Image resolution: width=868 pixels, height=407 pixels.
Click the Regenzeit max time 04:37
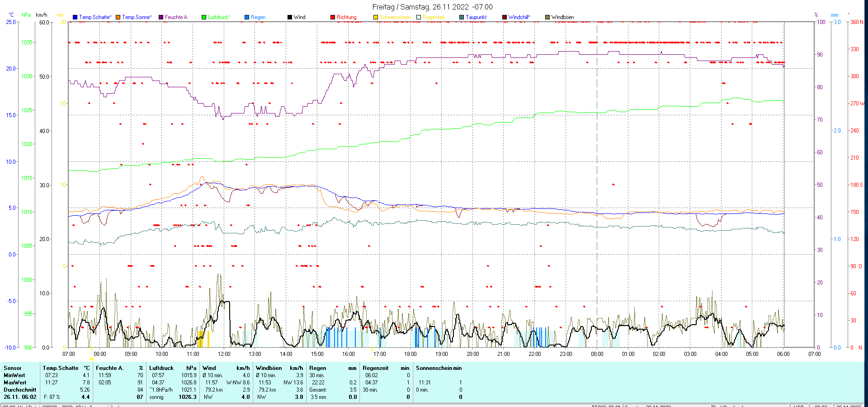coord(372,383)
